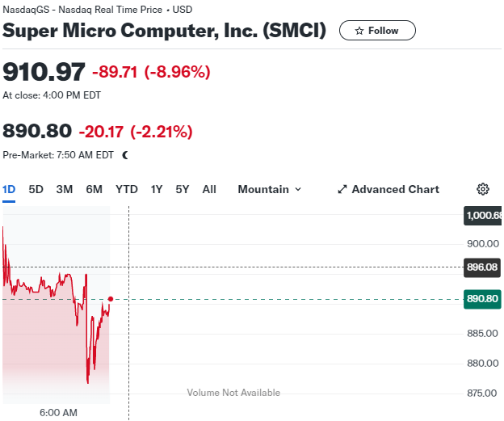Expand the Mountain chart type dropdown

[x=269, y=189]
